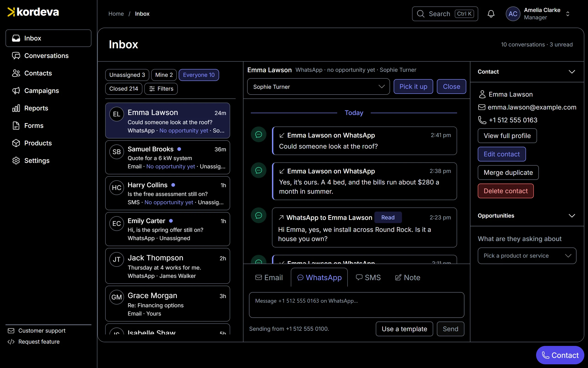This screenshot has height=368, width=588.
Task: Select the WhatsApp composer tab
Action: 319,278
